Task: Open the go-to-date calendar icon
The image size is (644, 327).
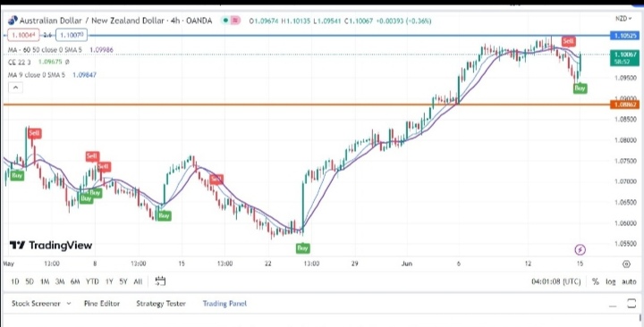Action: point(160,281)
